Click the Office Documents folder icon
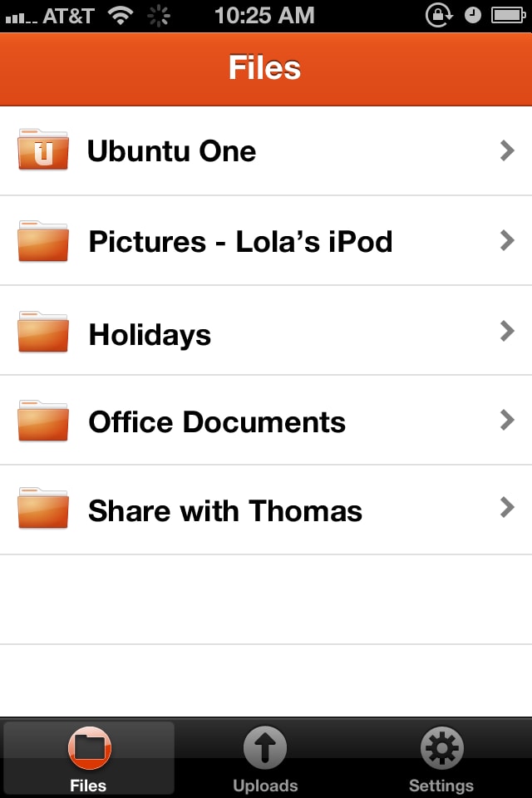 (42, 421)
